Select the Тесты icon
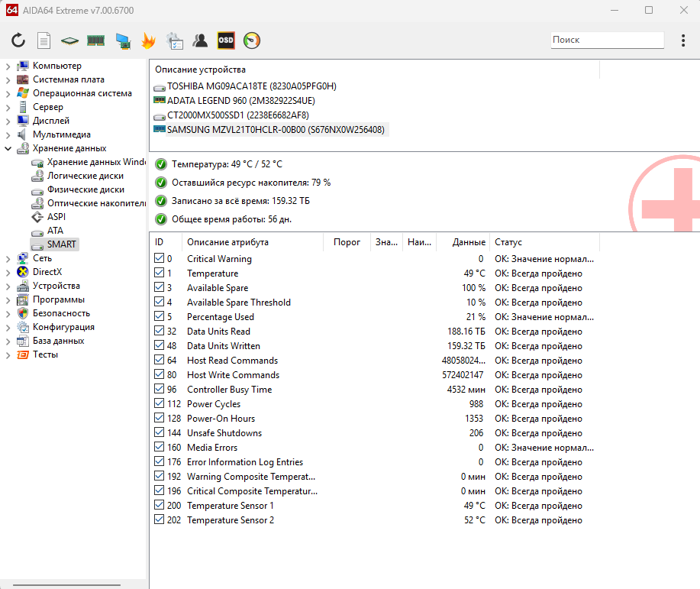 click(23, 354)
